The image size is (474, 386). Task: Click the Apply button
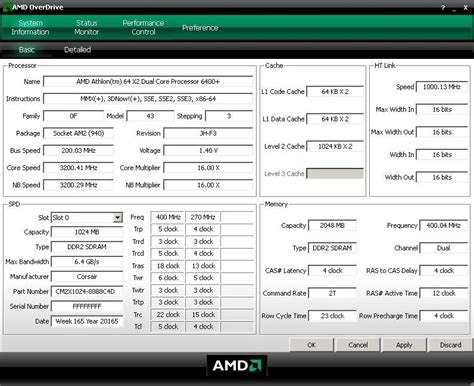pos(404,345)
